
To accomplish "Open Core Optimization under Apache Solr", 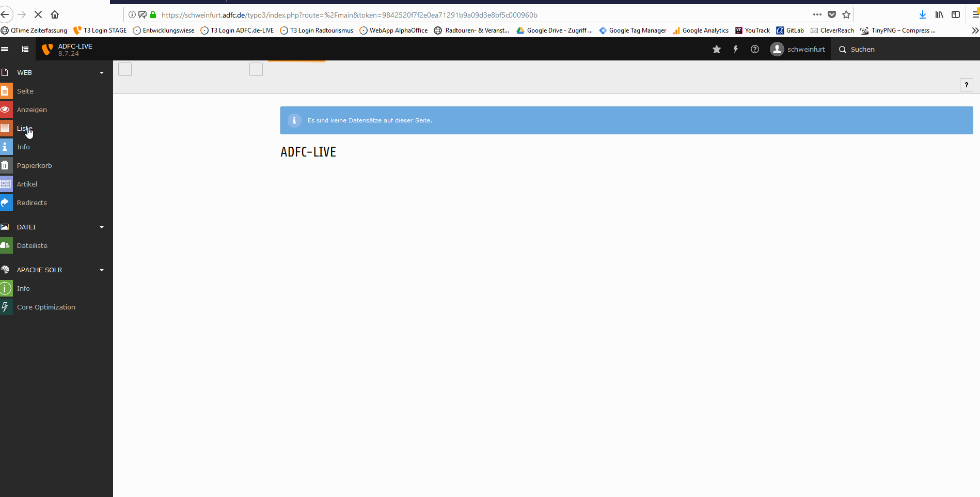I will pos(46,307).
